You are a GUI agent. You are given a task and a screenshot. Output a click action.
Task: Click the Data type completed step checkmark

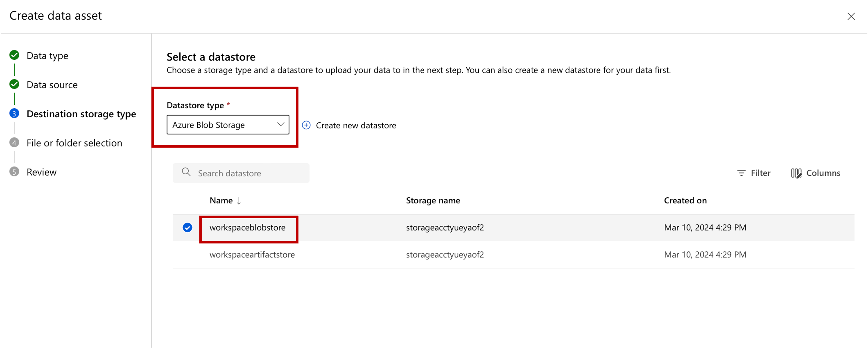pos(14,55)
